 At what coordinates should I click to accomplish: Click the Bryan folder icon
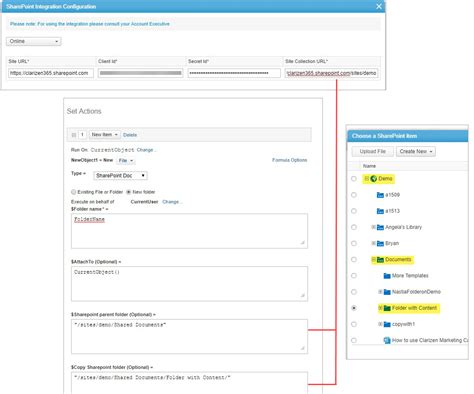[x=380, y=243]
